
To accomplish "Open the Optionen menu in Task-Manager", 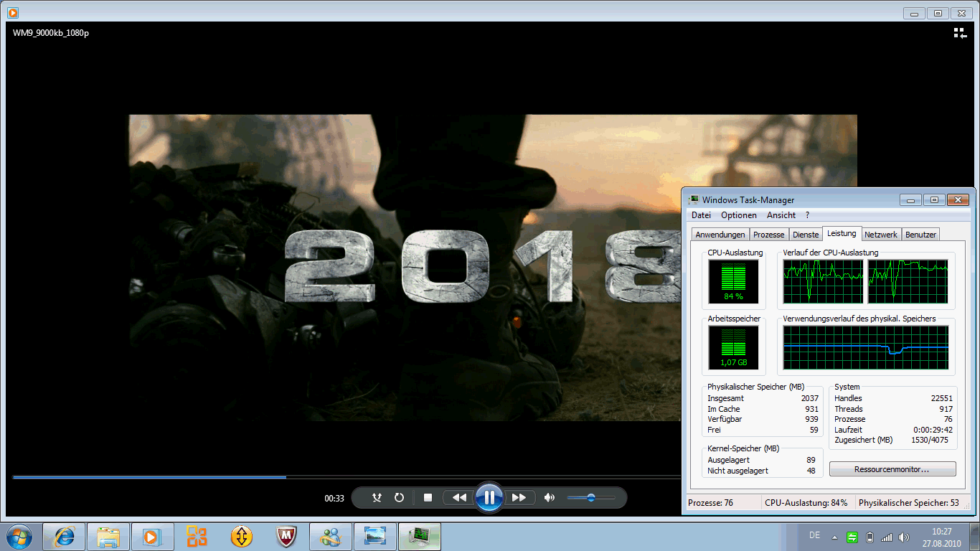I will (739, 215).
